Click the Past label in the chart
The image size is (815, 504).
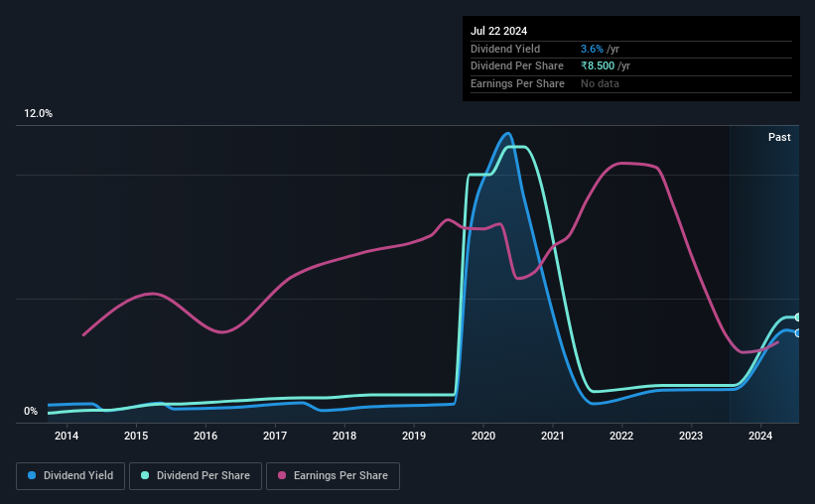(x=779, y=137)
